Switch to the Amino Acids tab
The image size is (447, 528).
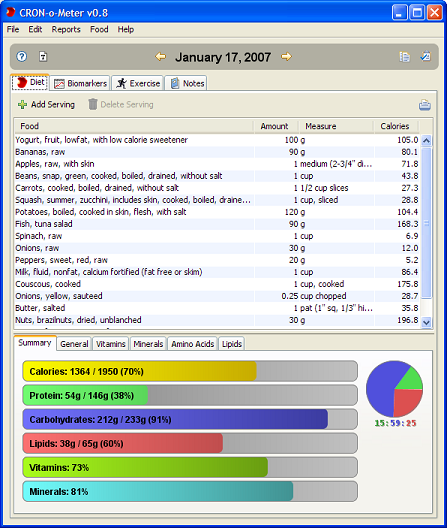[193, 344]
